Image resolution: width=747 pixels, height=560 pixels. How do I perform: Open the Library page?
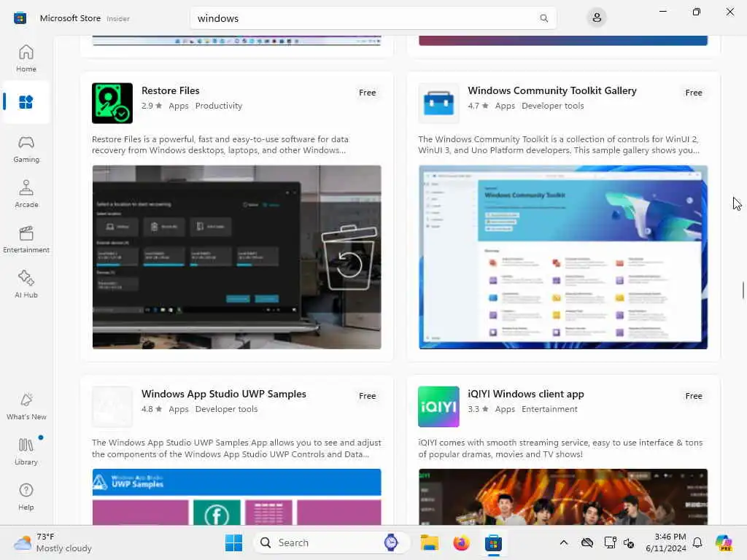26,451
